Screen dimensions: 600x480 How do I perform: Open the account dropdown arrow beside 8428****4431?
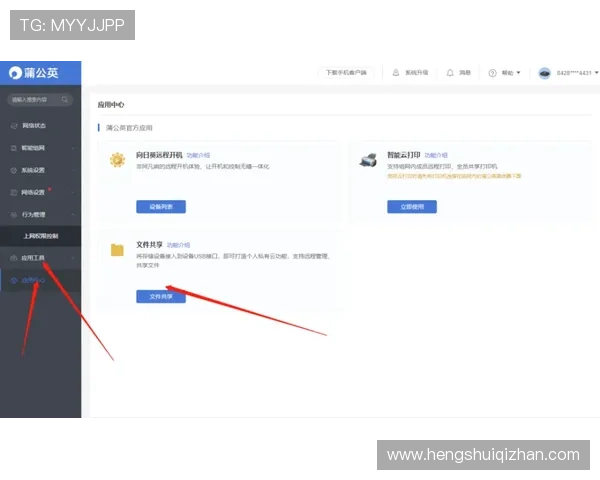[597, 73]
